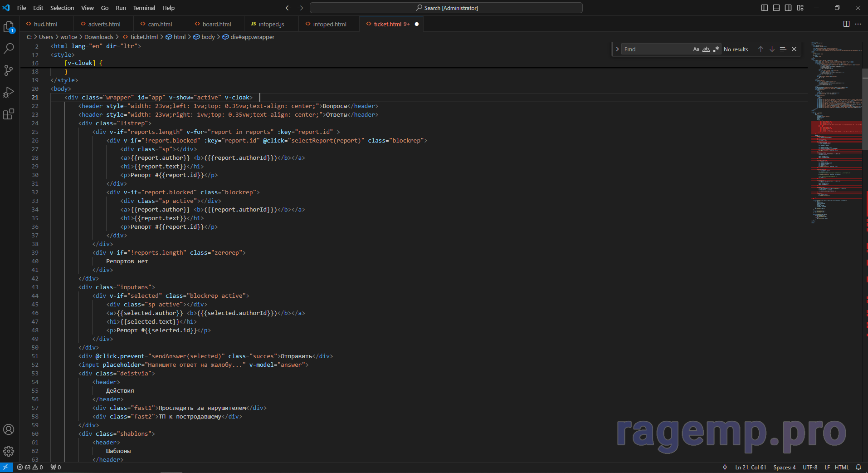Screen dimensions: 868x473
Task: Toggle Match Whole Word in Find widget
Action: tap(706, 49)
